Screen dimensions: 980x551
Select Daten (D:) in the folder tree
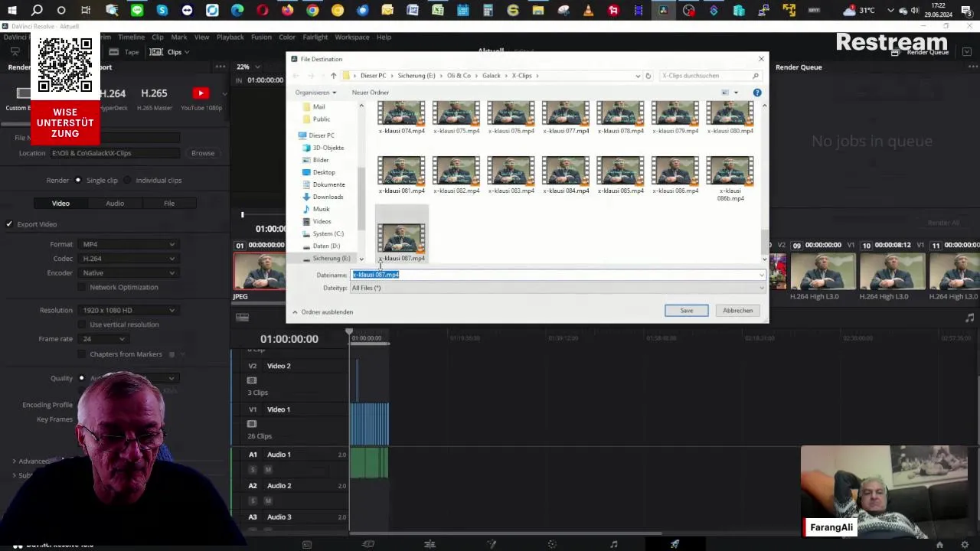coord(326,246)
